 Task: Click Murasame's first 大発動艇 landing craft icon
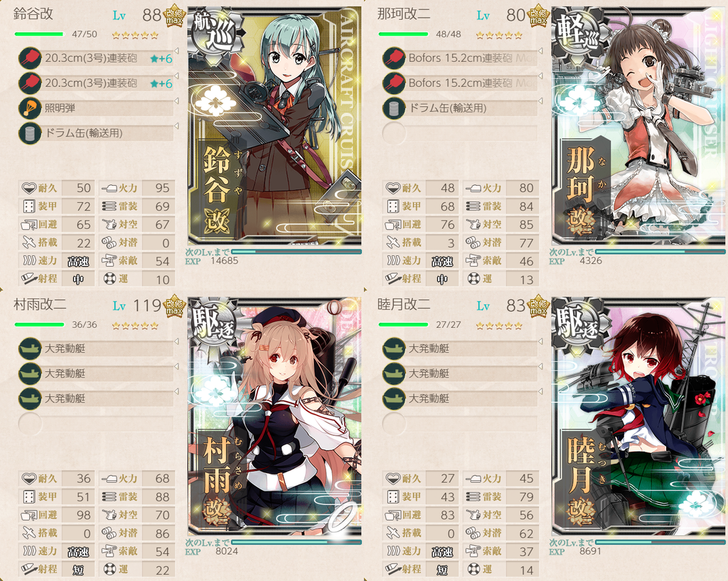pos(30,348)
